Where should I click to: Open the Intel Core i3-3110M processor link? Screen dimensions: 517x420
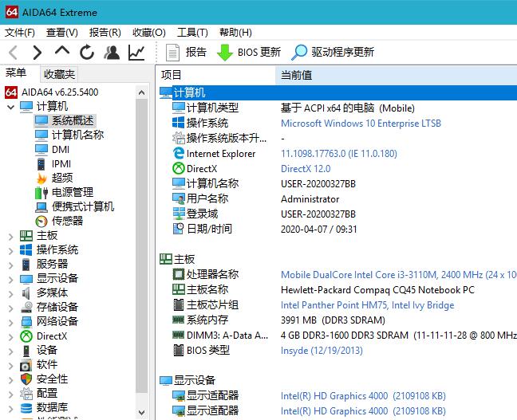pos(399,275)
